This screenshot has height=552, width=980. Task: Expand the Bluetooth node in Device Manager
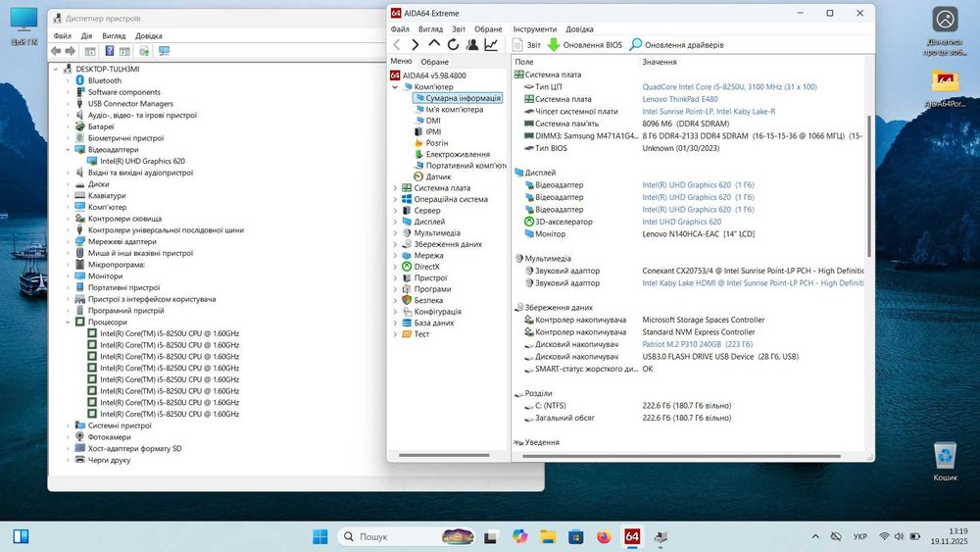(x=68, y=80)
